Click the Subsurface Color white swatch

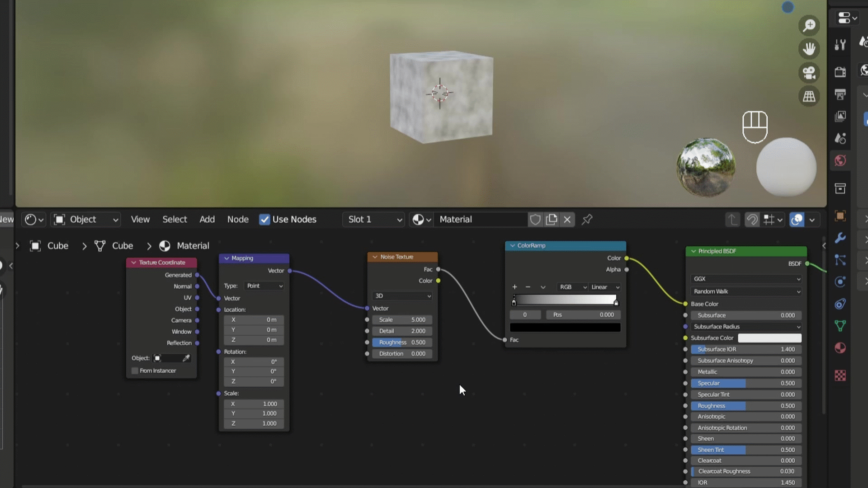coord(769,338)
